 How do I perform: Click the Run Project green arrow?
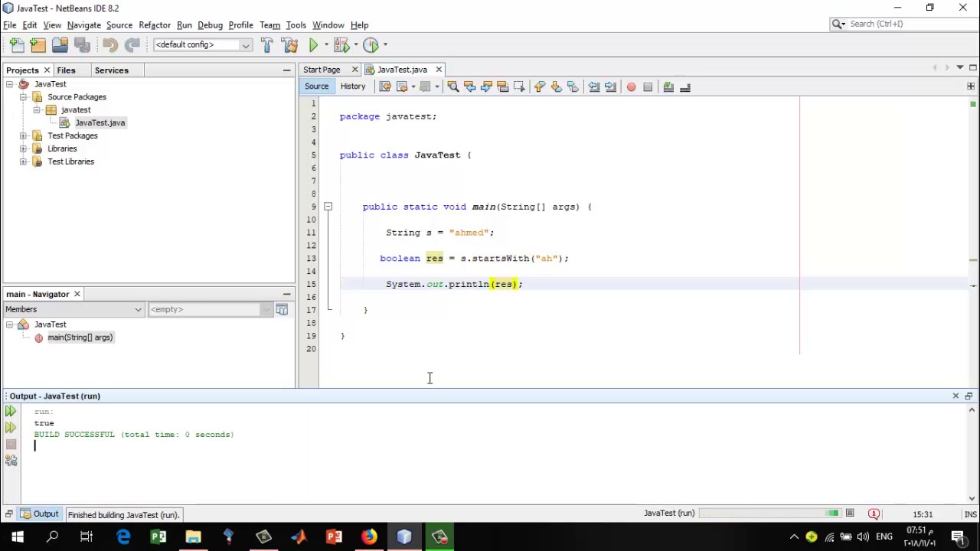click(313, 45)
